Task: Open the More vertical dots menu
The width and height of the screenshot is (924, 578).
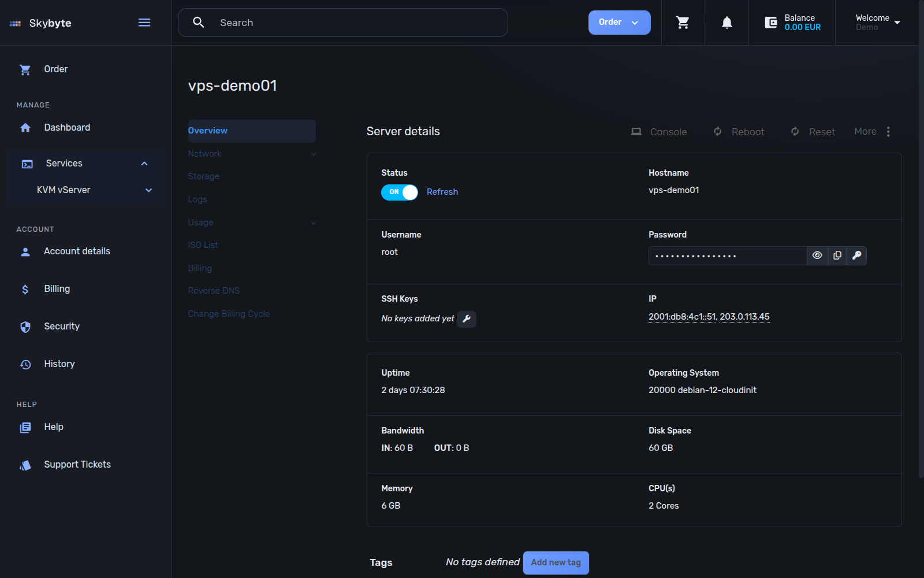Action: 888,132
